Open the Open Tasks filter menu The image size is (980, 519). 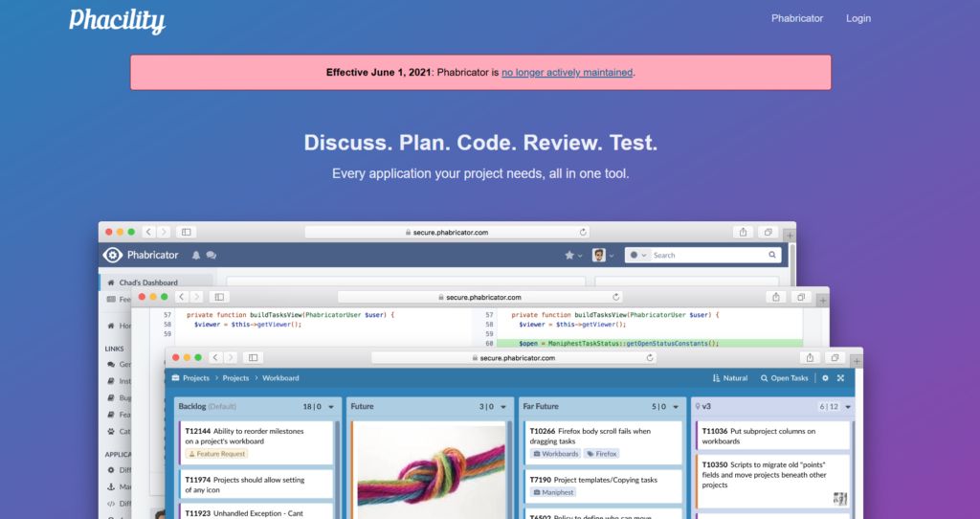(x=785, y=377)
